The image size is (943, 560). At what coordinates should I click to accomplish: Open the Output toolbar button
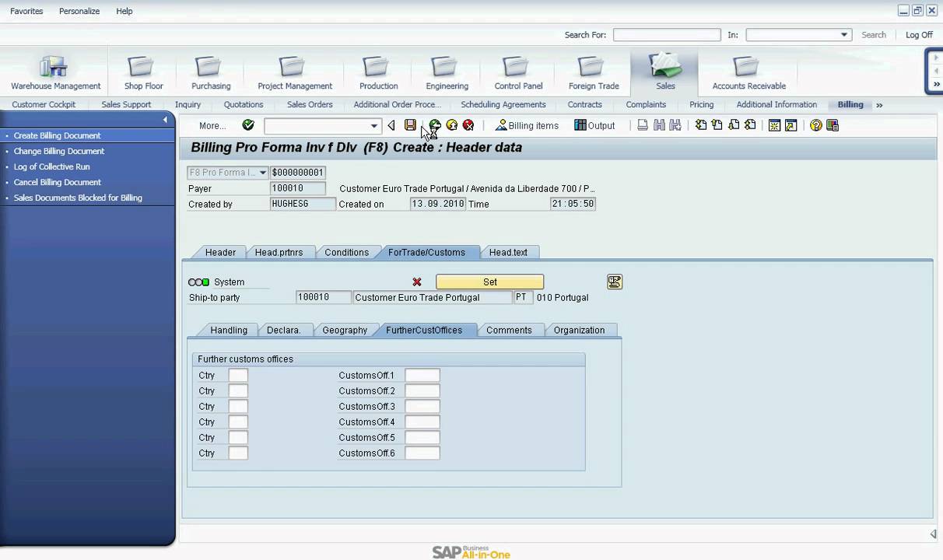click(x=594, y=125)
